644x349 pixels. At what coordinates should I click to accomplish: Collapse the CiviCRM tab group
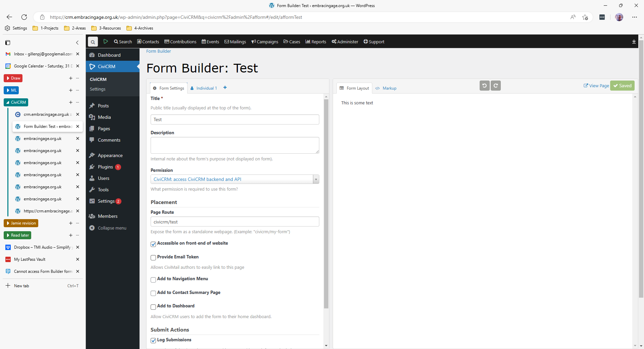click(16, 102)
